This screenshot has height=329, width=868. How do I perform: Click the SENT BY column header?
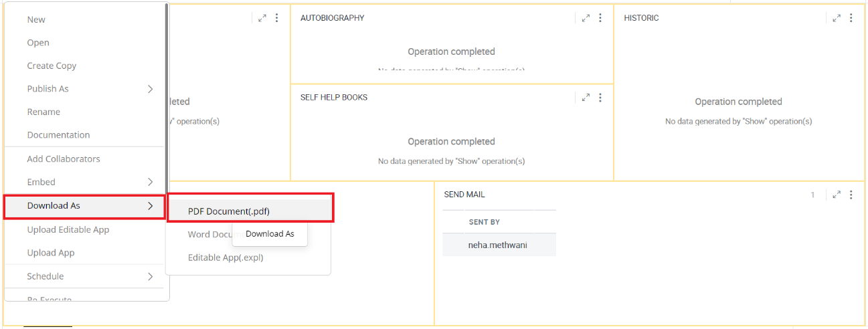tap(485, 222)
